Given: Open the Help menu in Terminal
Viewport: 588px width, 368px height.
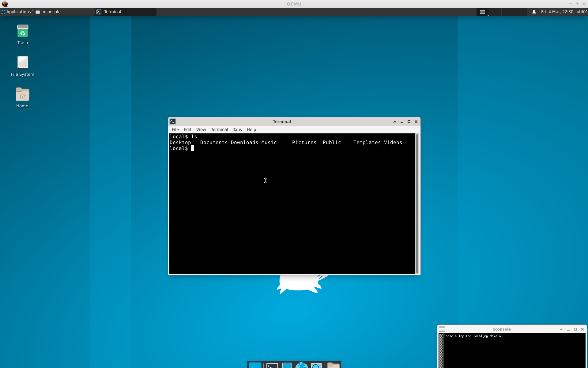Looking at the screenshot, I should [x=251, y=129].
